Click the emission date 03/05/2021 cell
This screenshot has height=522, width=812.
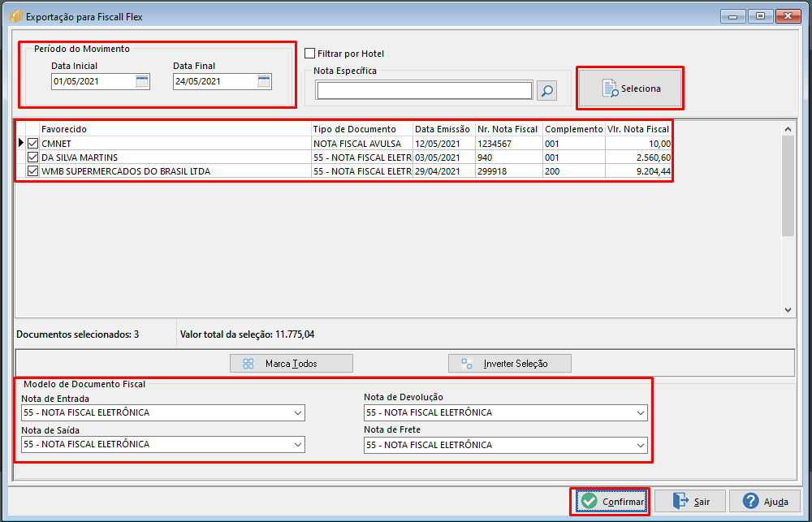pos(444,157)
